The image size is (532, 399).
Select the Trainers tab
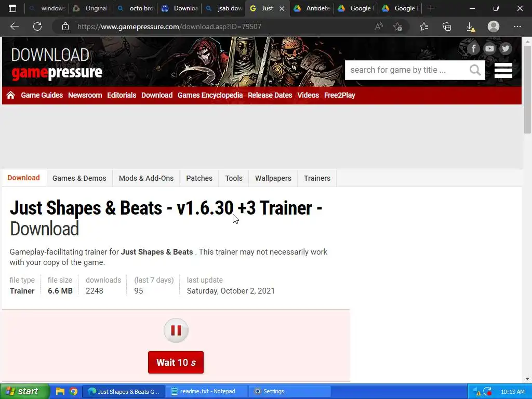click(317, 178)
